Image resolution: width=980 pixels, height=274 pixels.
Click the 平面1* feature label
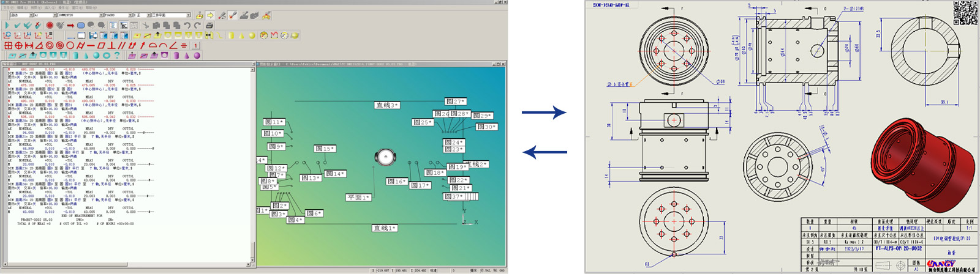click(x=359, y=198)
